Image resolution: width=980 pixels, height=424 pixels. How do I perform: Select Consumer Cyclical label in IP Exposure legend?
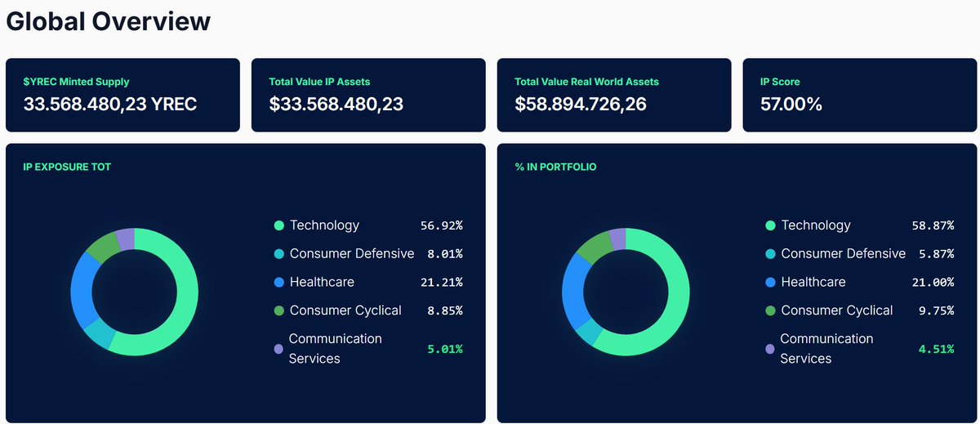345,310
